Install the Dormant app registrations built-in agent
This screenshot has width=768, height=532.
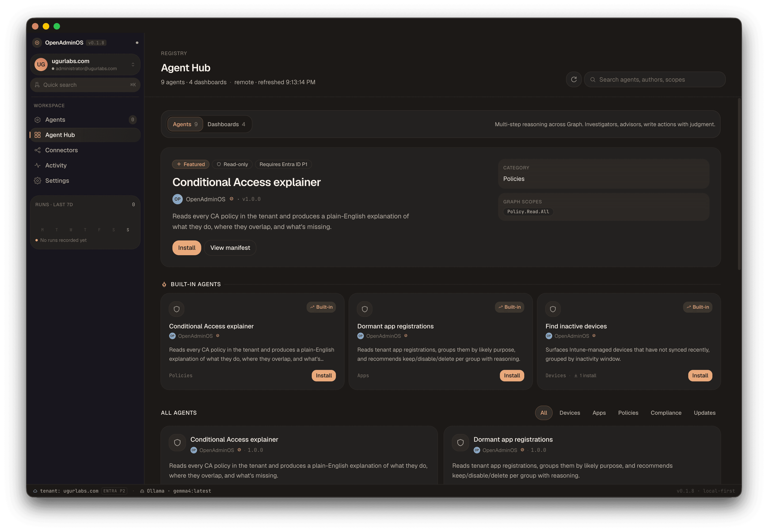click(512, 375)
